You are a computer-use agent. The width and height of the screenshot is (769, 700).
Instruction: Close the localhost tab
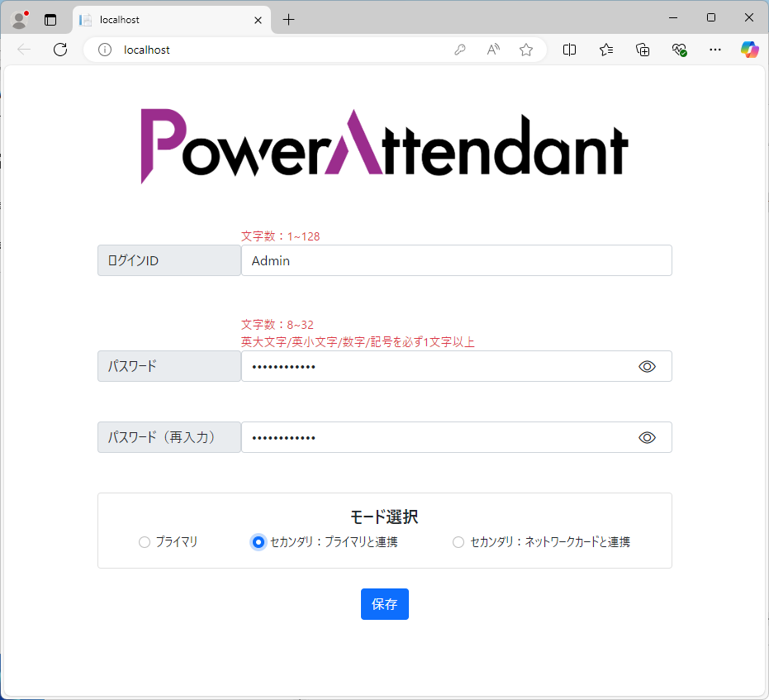(x=259, y=20)
